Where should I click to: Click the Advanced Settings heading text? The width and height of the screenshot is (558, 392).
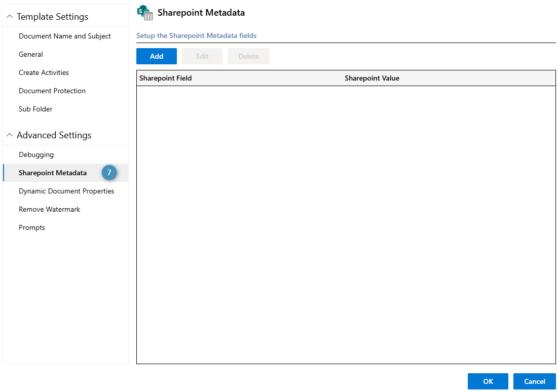point(54,135)
